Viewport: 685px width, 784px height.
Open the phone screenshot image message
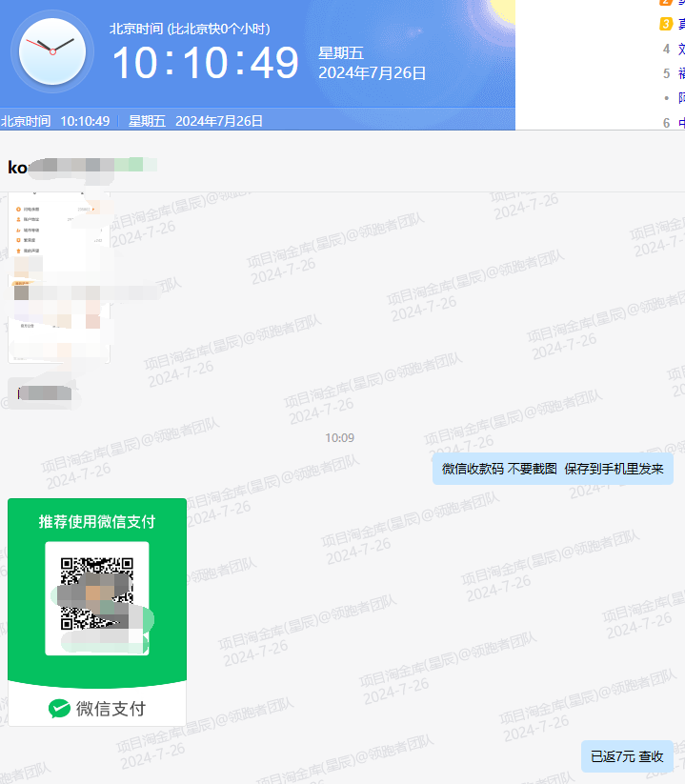point(59,276)
